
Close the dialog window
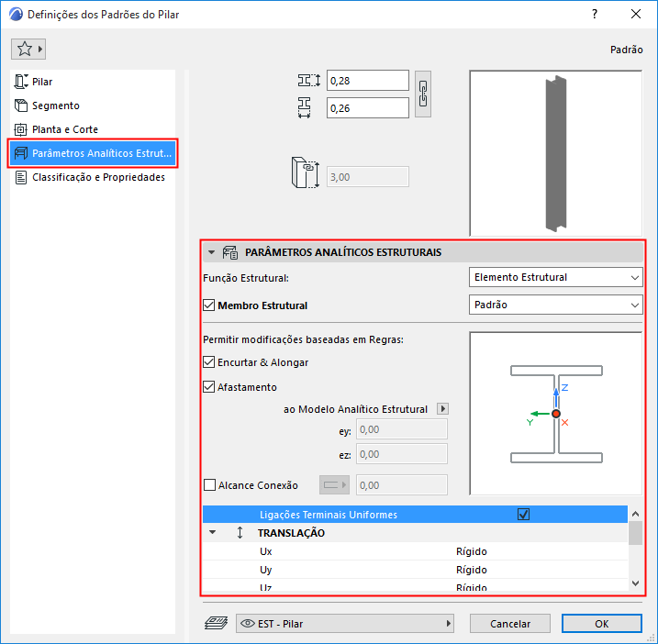[636, 14]
